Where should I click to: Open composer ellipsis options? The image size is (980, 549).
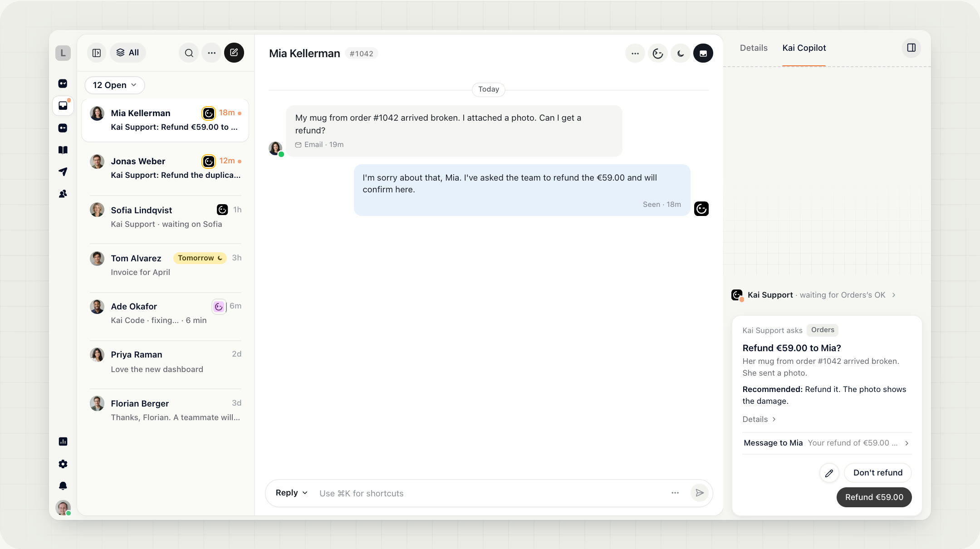(675, 493)
